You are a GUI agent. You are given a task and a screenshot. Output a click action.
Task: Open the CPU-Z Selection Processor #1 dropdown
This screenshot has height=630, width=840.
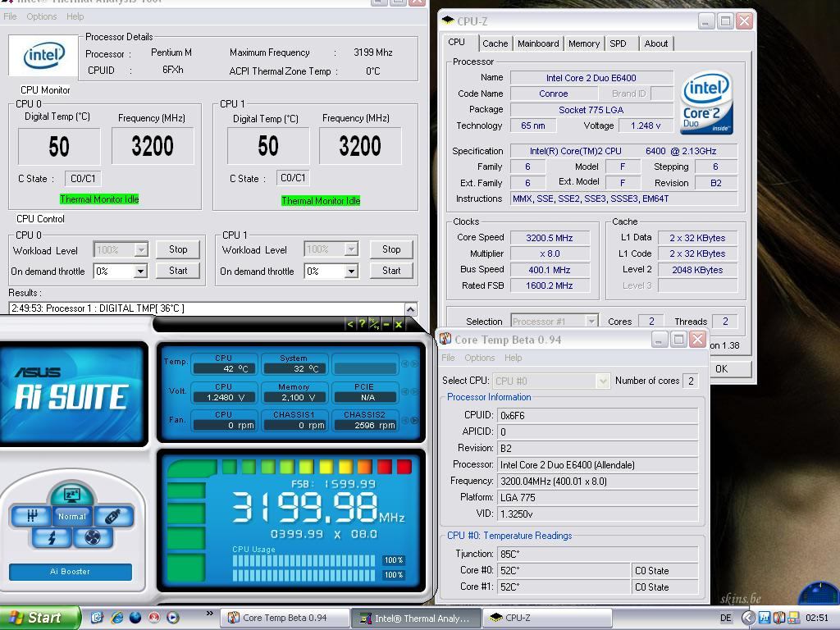click(591, 322)
